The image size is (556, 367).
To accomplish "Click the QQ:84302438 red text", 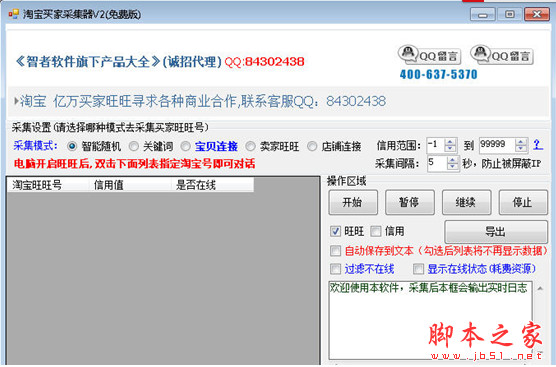I will tap(265, 62).
